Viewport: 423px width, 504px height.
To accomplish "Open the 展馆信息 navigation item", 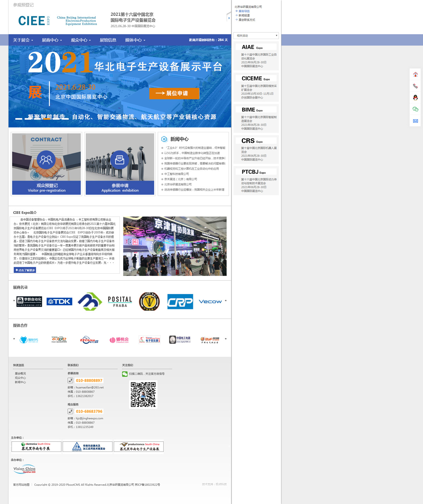I will (108, 40).
